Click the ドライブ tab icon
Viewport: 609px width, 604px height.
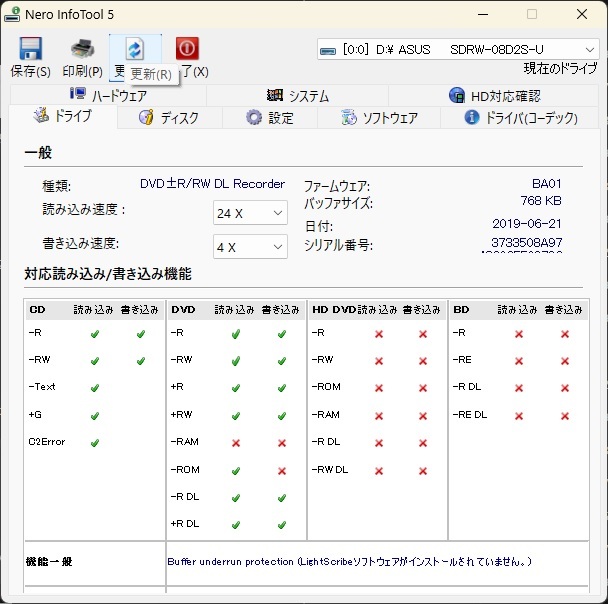[41, 115]
